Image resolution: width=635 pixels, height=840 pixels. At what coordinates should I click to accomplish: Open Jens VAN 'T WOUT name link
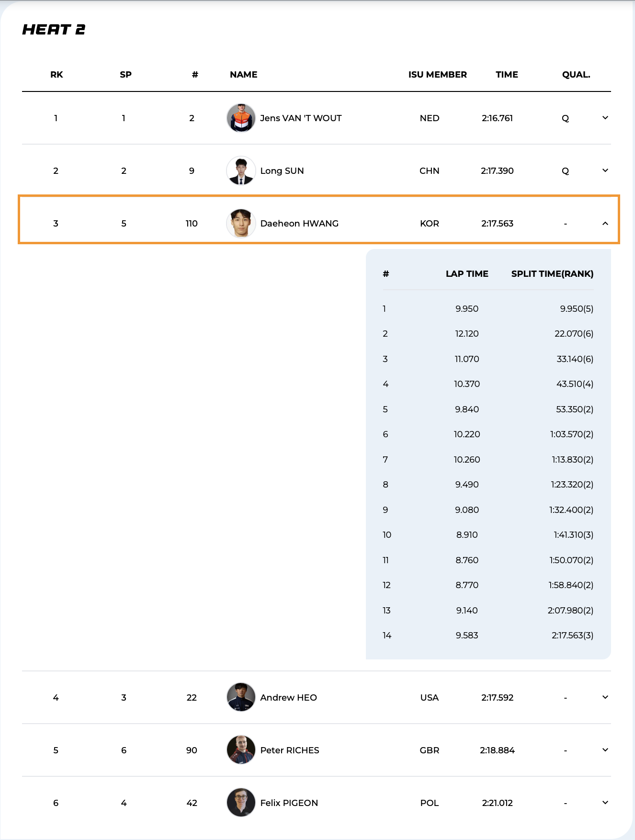pyautogui.click(x=301, y=118)
